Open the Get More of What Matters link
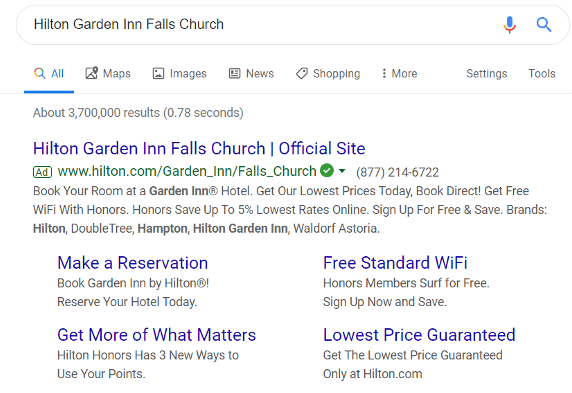 point(156,335)
